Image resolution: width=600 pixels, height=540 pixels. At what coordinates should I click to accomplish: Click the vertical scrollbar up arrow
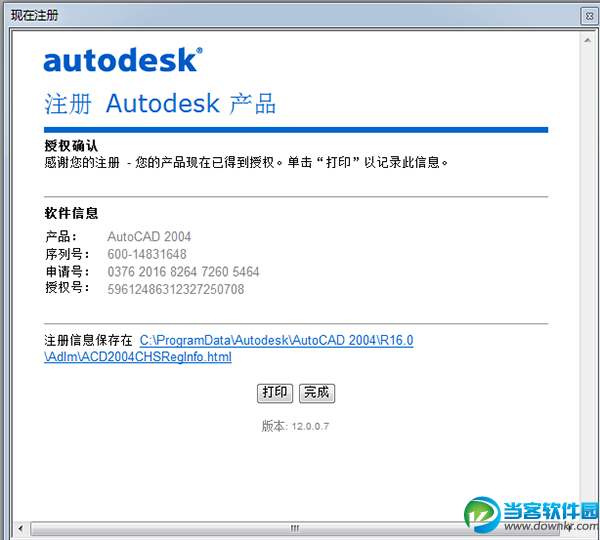click(587, 40)
